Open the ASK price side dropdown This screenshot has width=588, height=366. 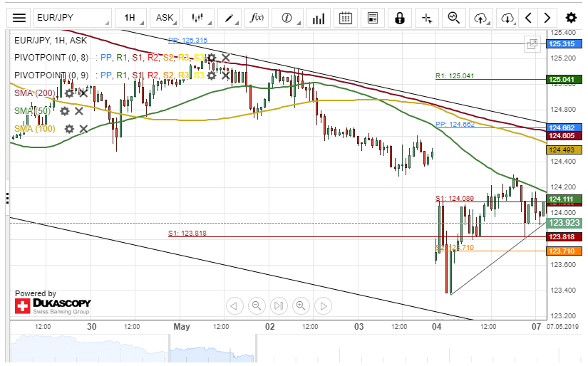tap(165, 18)
